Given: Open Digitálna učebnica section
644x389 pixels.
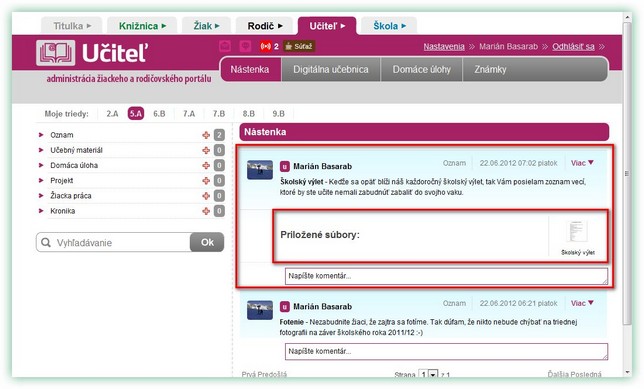Looking at the screenshot, I should (331, 69).
